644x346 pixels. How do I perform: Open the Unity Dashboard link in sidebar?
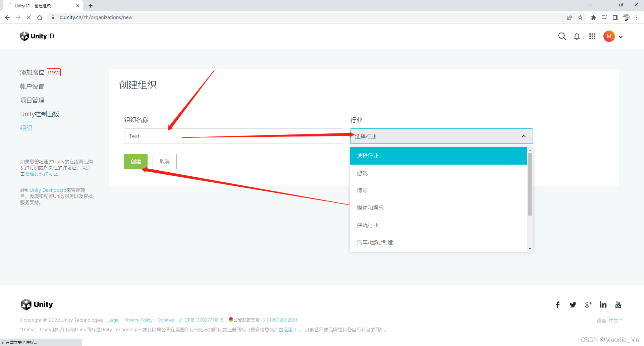pos(48,190)
